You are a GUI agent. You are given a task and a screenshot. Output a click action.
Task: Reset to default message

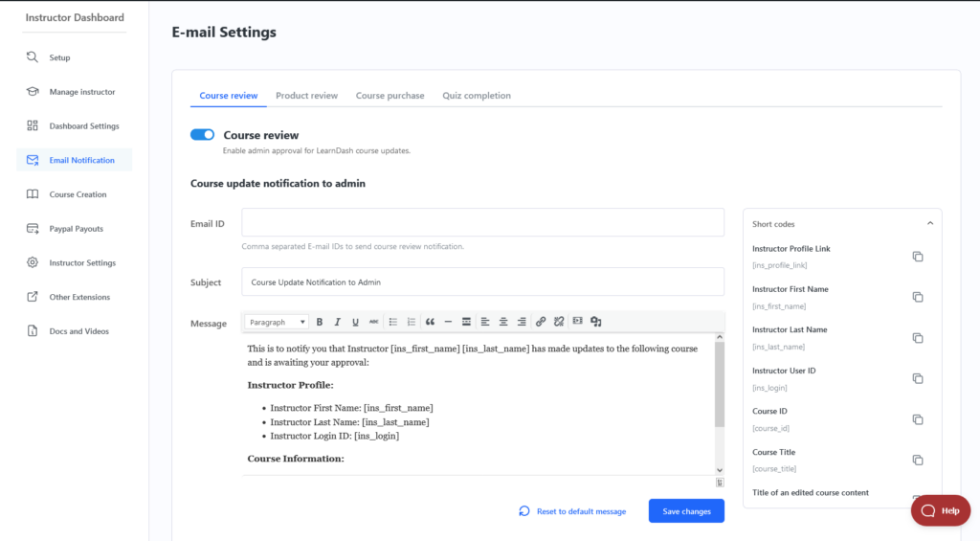coord(572,511)
